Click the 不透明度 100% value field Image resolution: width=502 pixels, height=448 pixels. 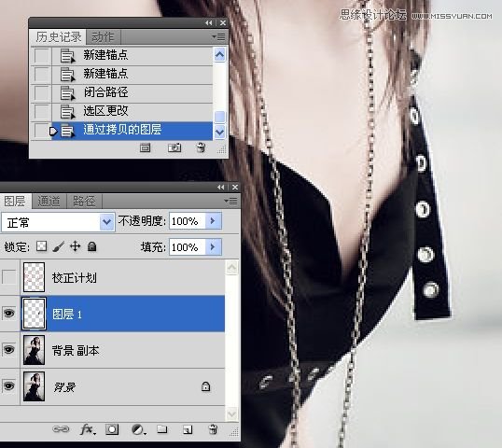coord(187,221)
